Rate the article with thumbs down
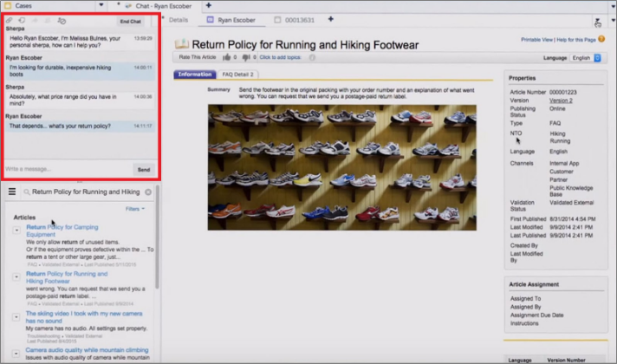The height and width of the screenshot is (364, 617). pos(246,57)
